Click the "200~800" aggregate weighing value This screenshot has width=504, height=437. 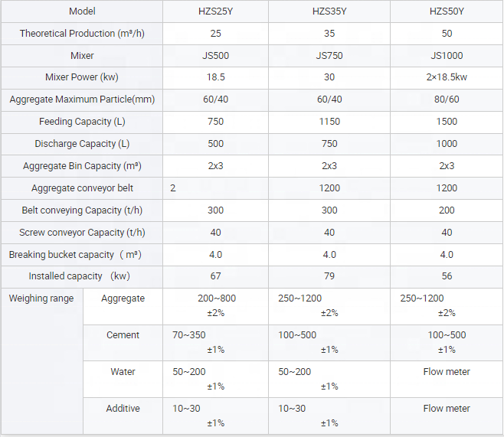click(x=215, y=298)
